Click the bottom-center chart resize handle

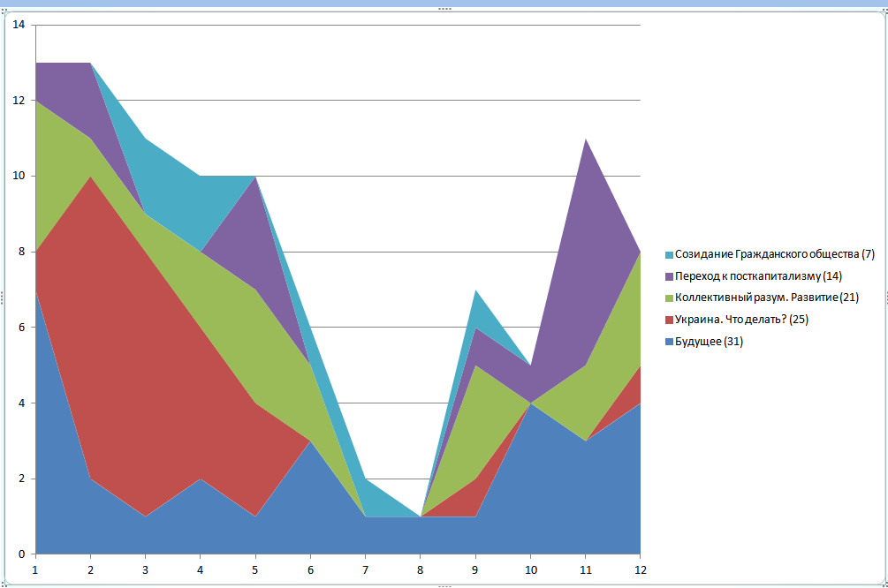click(x=444, y=584)
